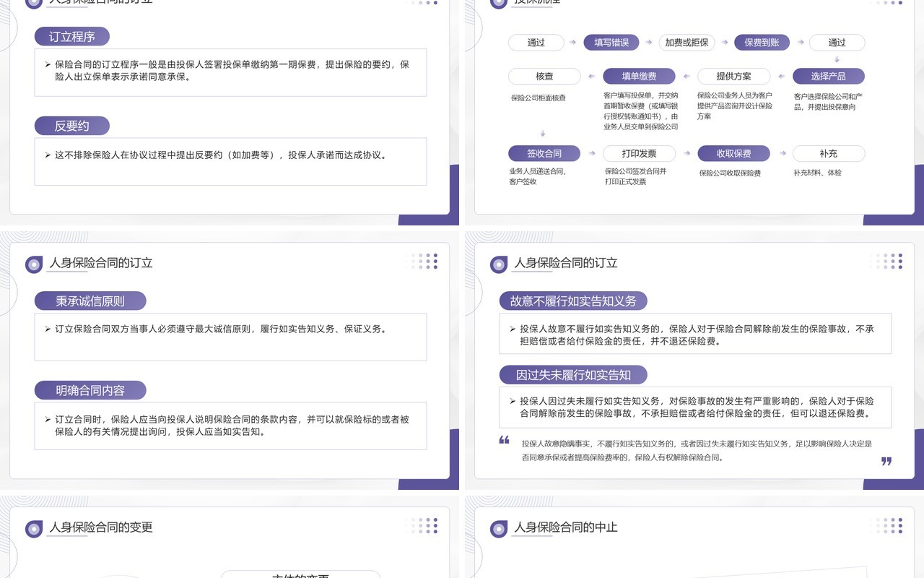Click text '客户选择保险公司和产品'

(828, 101)
